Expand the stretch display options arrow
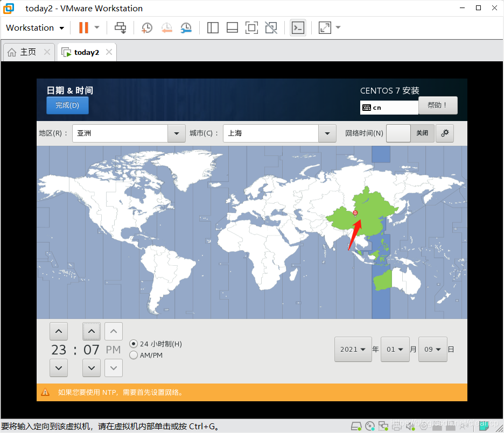The height and width of the screenshot is (433, 504). pyautogui.click(x=338, y=27)
